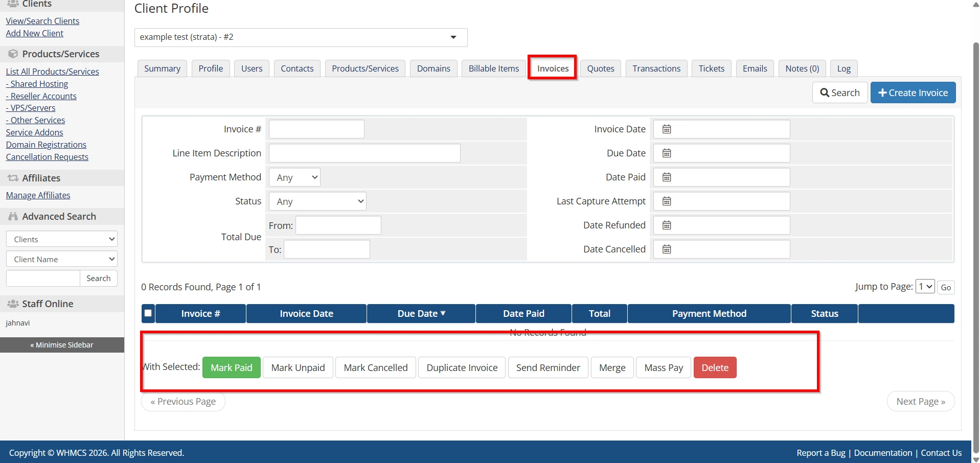
Task: Open the Log tab
Action: [844, 68]
